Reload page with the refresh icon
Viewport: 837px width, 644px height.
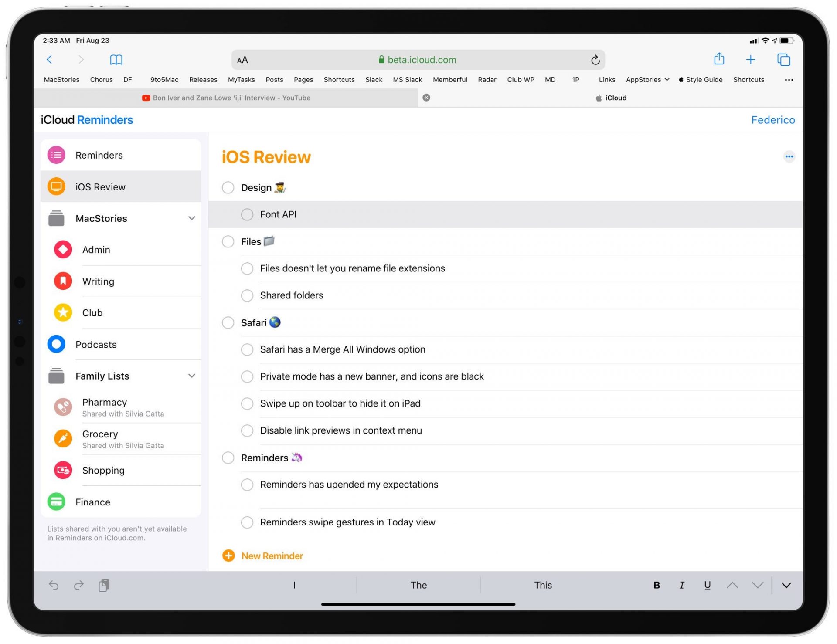coord(595,60)
